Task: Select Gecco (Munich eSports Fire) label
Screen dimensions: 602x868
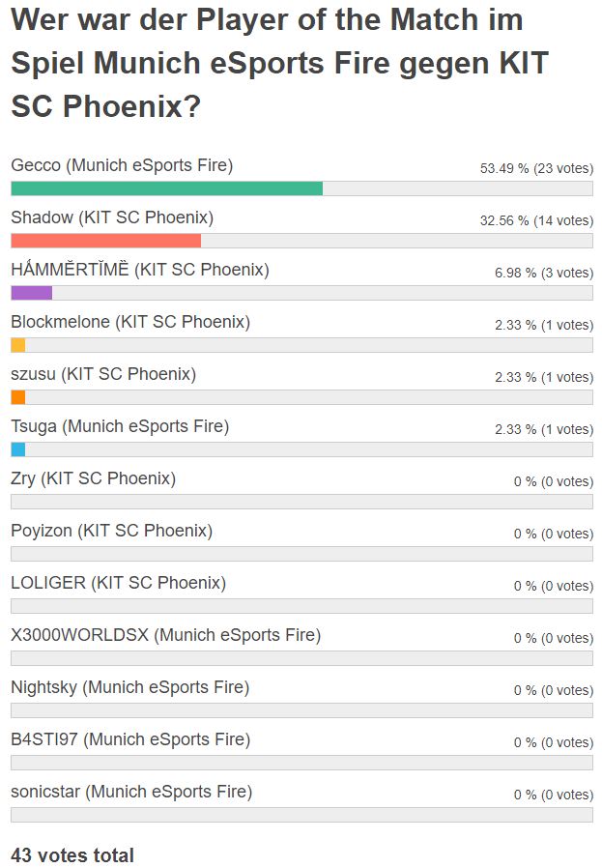Action: click(x=122, y=165)
